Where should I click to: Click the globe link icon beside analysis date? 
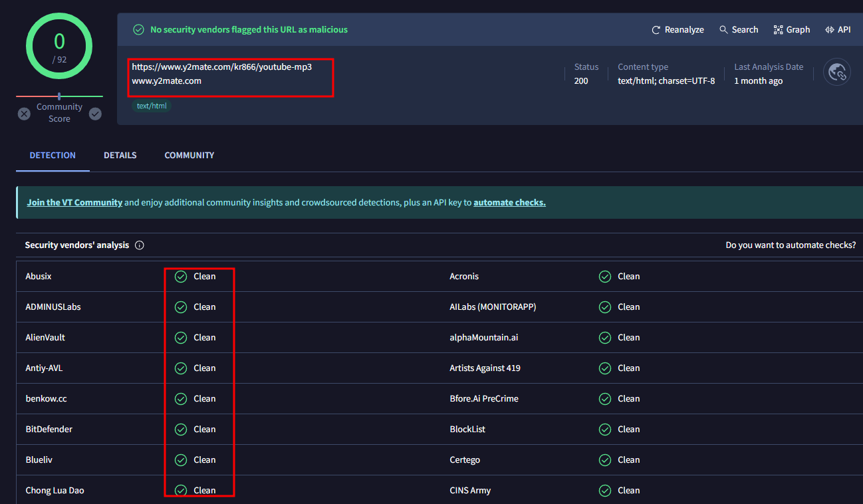tap(837, 72)
